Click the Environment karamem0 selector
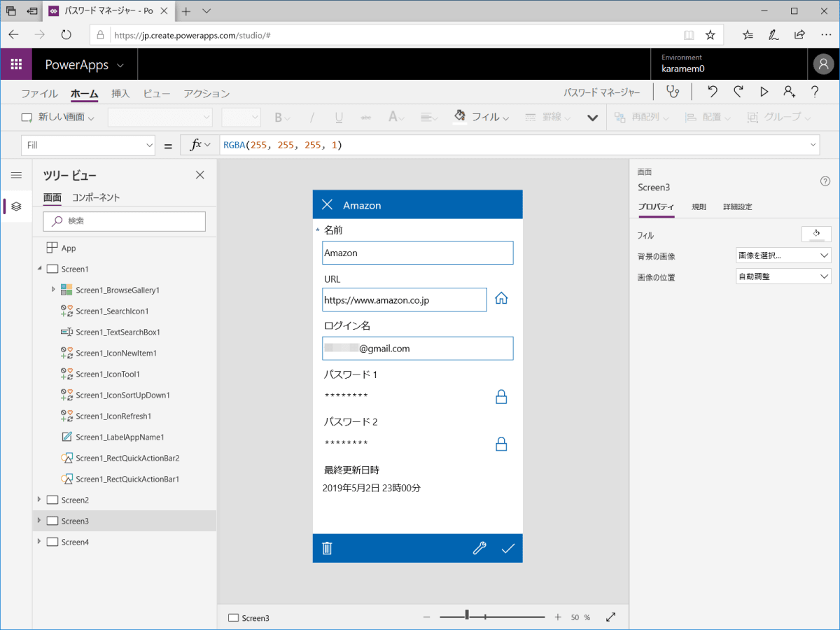The image size is (840, 630). 728,64
